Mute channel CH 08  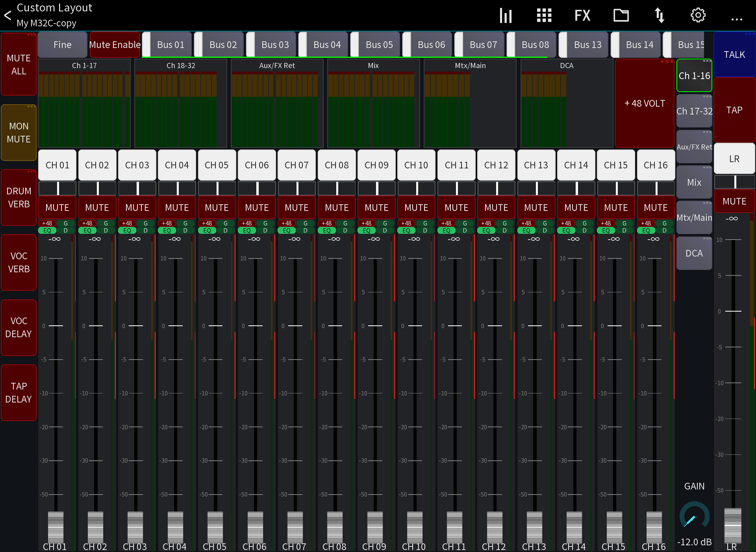337,207
